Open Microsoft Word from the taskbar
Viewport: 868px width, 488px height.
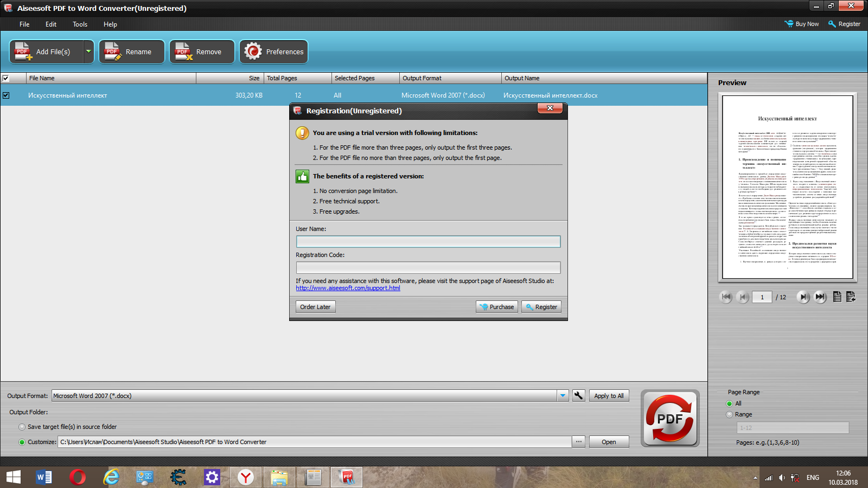click(44, 477)
